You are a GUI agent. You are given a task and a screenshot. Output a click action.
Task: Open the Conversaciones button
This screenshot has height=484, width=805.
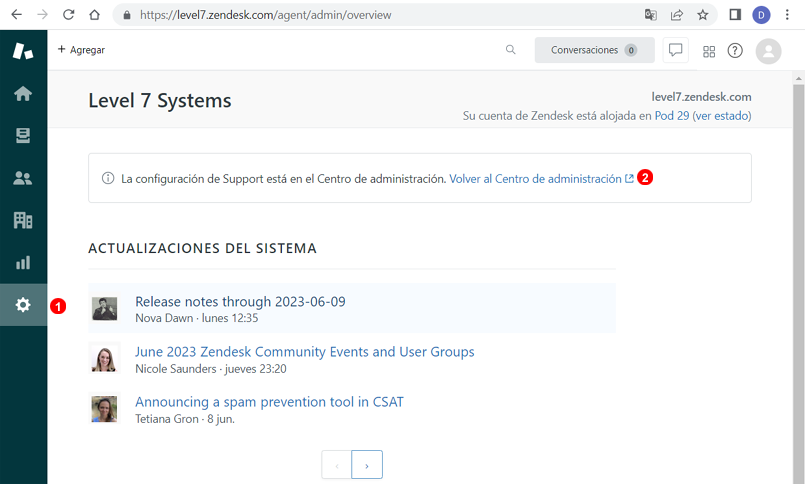pos(595,50)
